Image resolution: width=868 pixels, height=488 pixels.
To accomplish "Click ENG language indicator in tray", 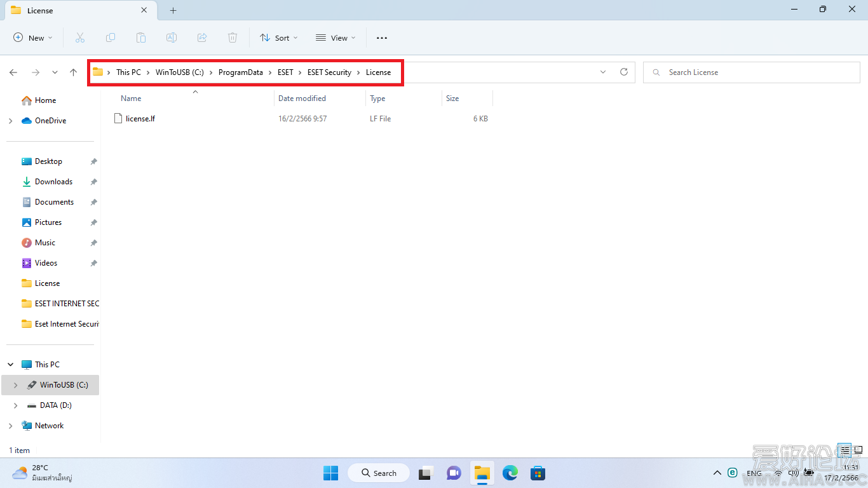I will 754,473.
